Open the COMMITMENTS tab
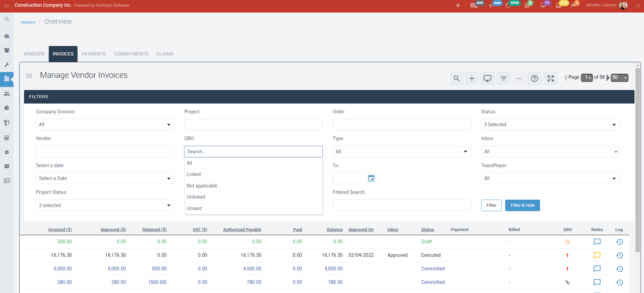This screenshot has height=293, width=644. point(131,54)
